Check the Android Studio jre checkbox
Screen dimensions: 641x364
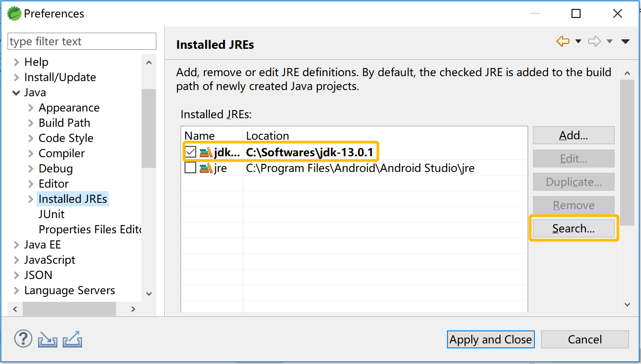(x=190, y=168)
